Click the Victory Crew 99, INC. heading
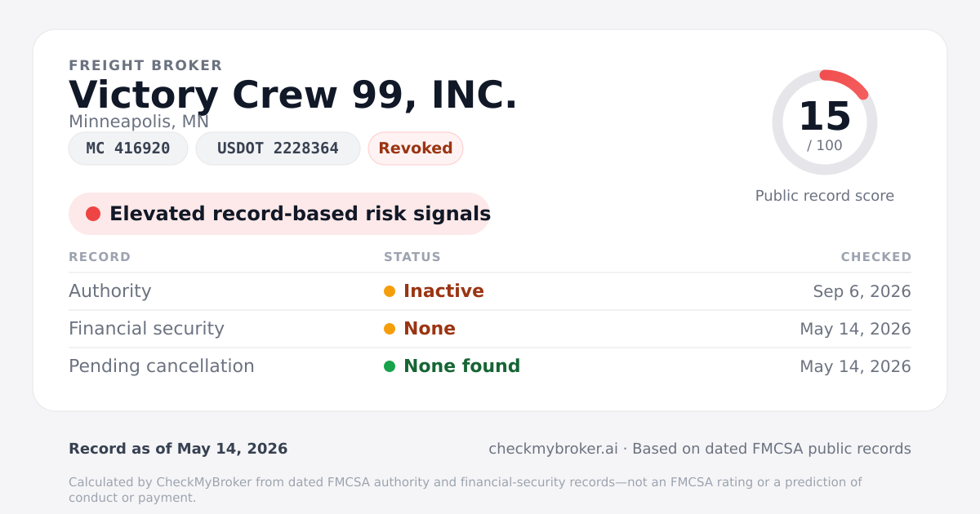980x514 pixels. [293, 95]
